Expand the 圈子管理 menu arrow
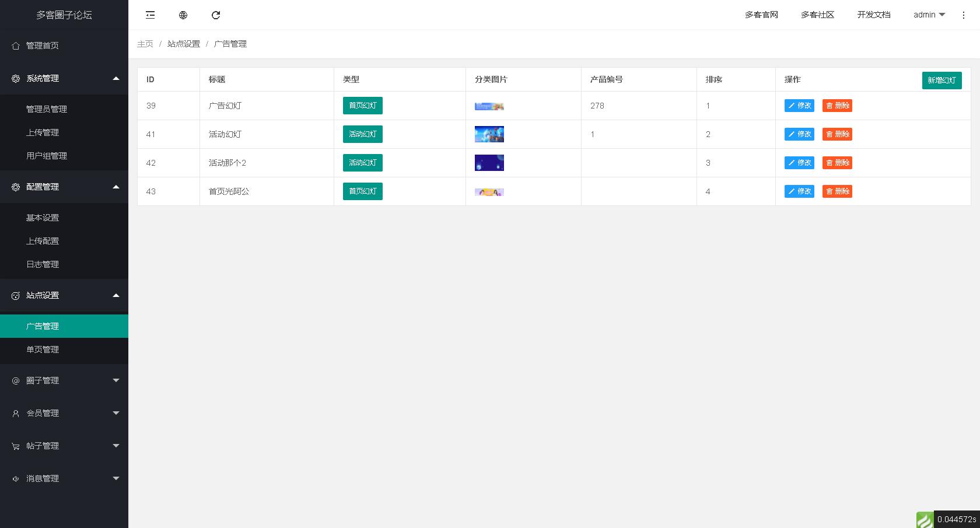The image size is (980, 528). point(116,380)
